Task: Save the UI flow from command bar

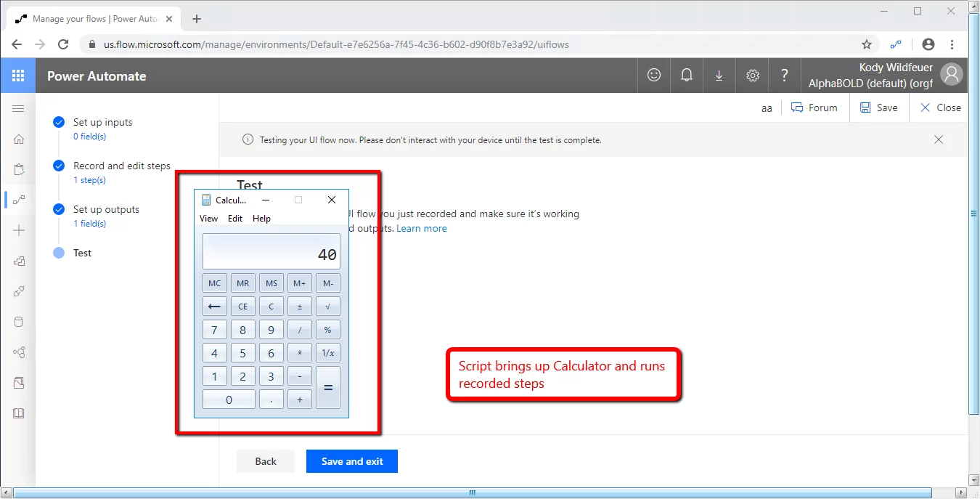Action: pos(879,107)
